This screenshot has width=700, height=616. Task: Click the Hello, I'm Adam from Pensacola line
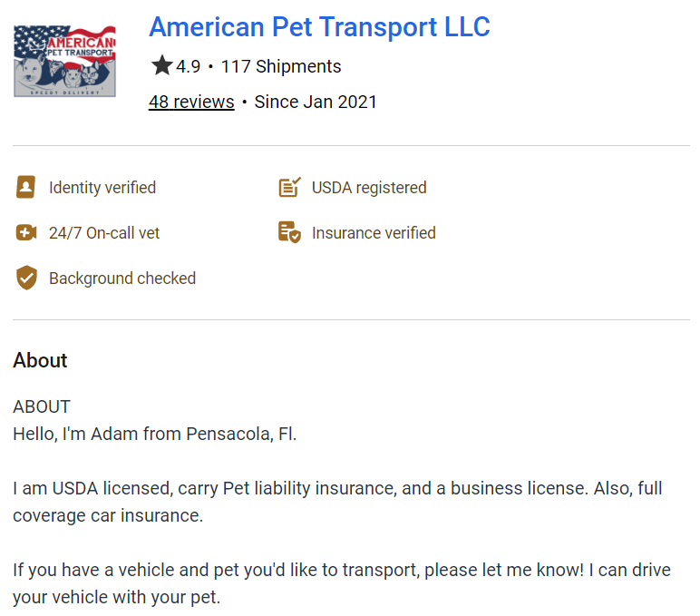pos(155,434)
